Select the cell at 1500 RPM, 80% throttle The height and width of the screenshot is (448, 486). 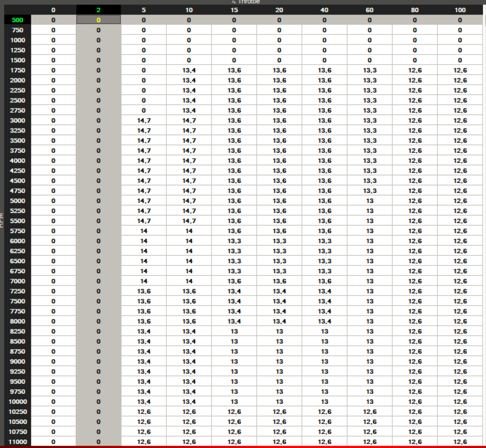point(415,60)
